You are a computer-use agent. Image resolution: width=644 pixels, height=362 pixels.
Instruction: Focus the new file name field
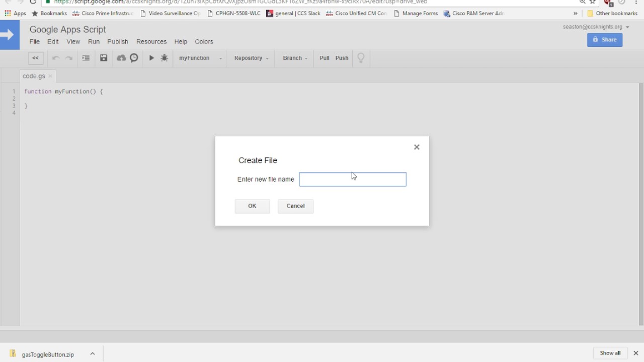(353, 179)
